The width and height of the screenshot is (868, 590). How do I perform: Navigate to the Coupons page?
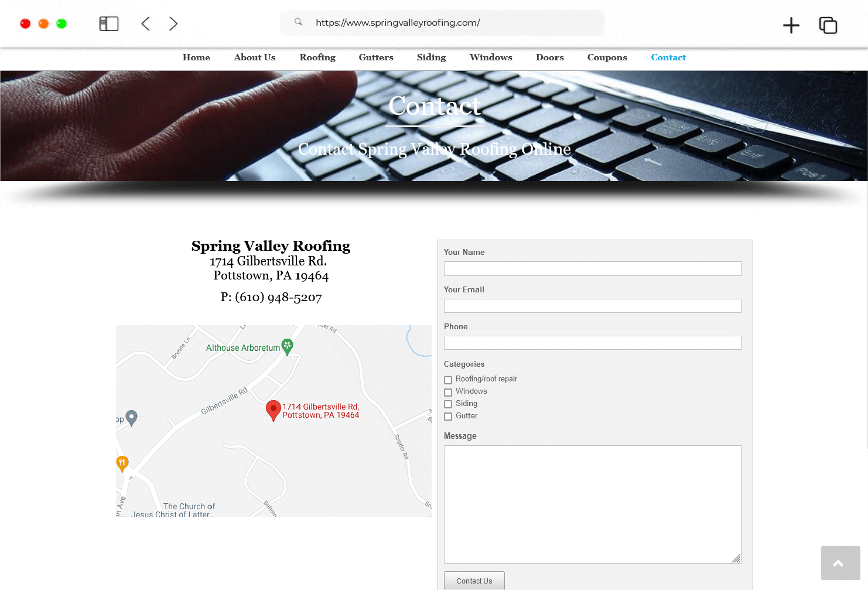click(607, 57)
